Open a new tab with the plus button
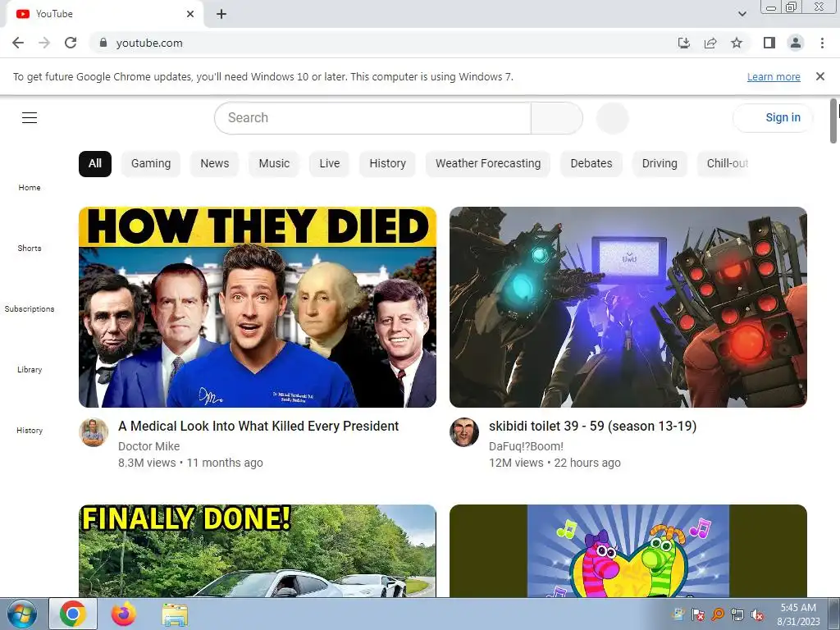 click(221, 14)
